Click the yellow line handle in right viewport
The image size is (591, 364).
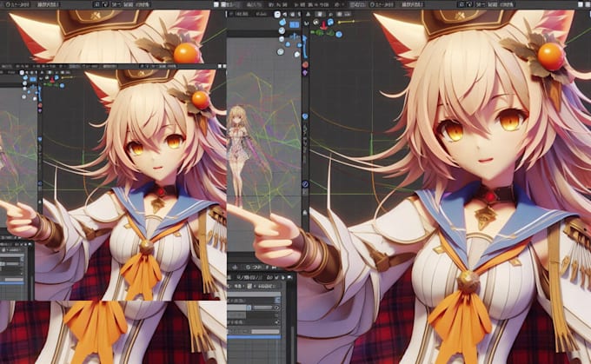pyautogui.click(x=346, y=23)
